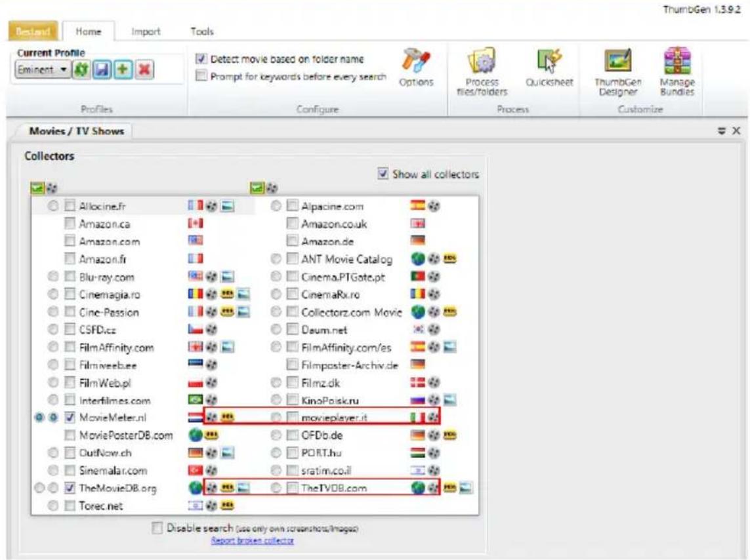Launch Quicksheet
This screenshot has width=750, height=560.
[x=549, y=68]
